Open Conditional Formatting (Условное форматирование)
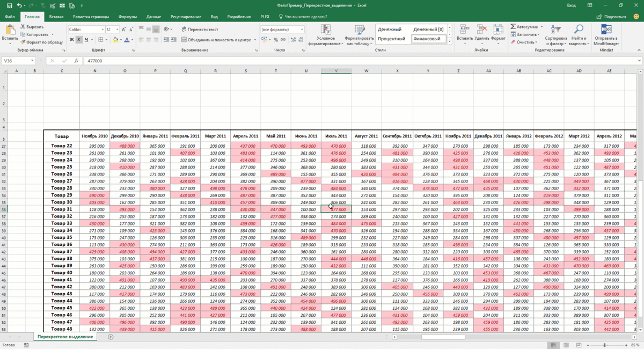This screenshot has width=644, height=349. tap(325, 35)
